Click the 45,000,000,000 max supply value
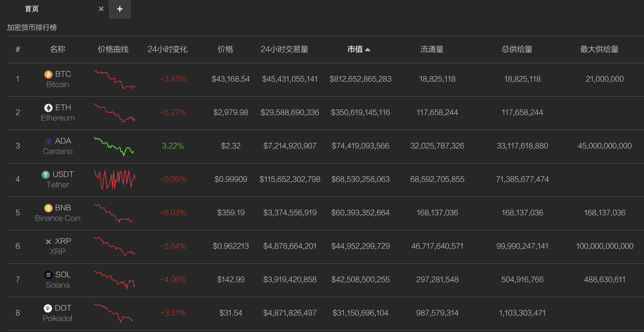This screenshot has width=644, height=332. [605, 146]
